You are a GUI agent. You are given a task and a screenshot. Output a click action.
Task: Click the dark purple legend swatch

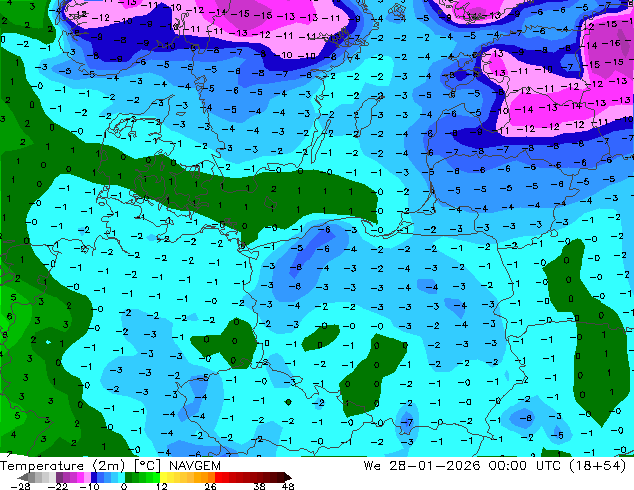pos(59,477)
